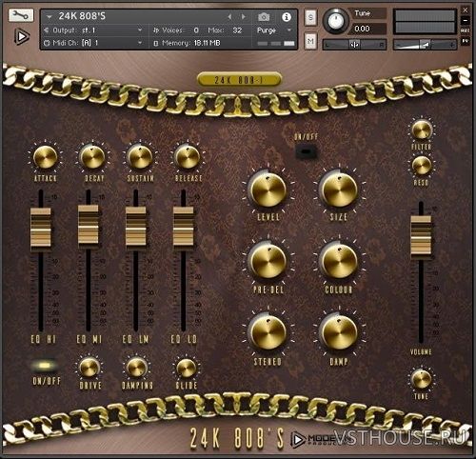Click the Sustain knob
Viewport: 476px width, 459px height.
tap(140, 157)
